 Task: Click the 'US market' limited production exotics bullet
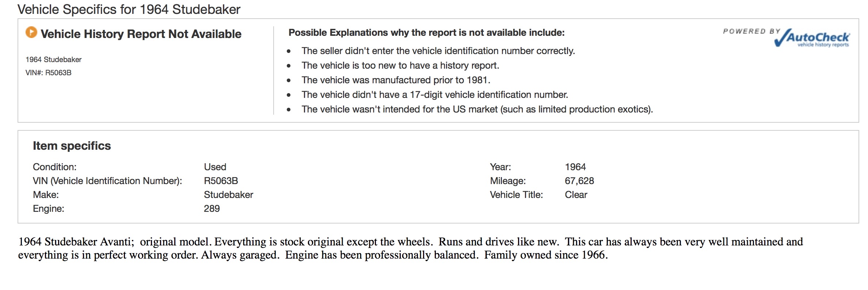(477, 109)
